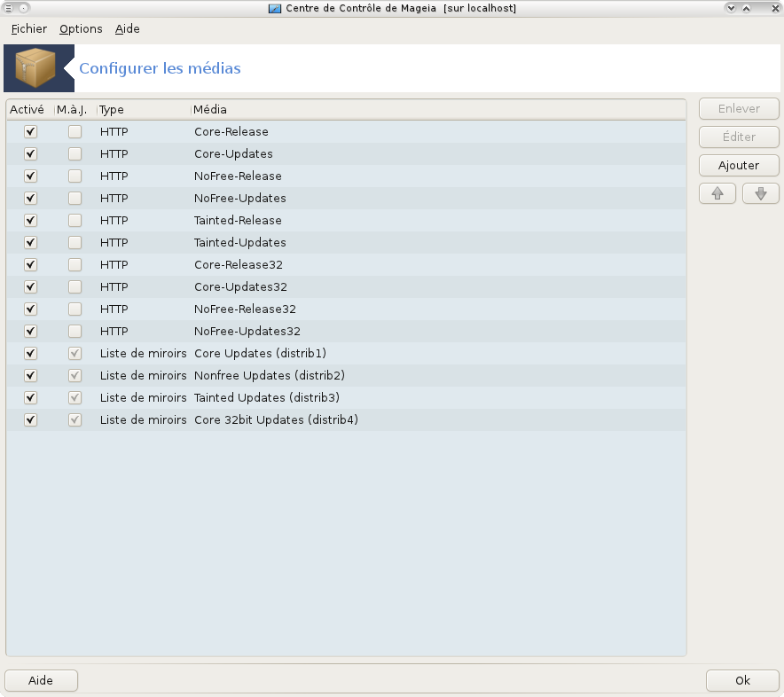Open the Fichier menu
Viewport: 784px width, 697px height.
point(29,29)
